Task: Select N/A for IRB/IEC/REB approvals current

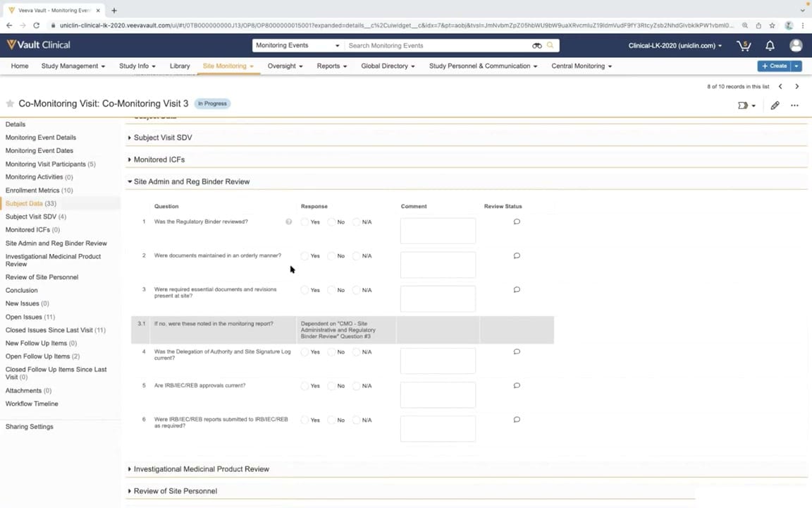Action: (x=356, y=386)
